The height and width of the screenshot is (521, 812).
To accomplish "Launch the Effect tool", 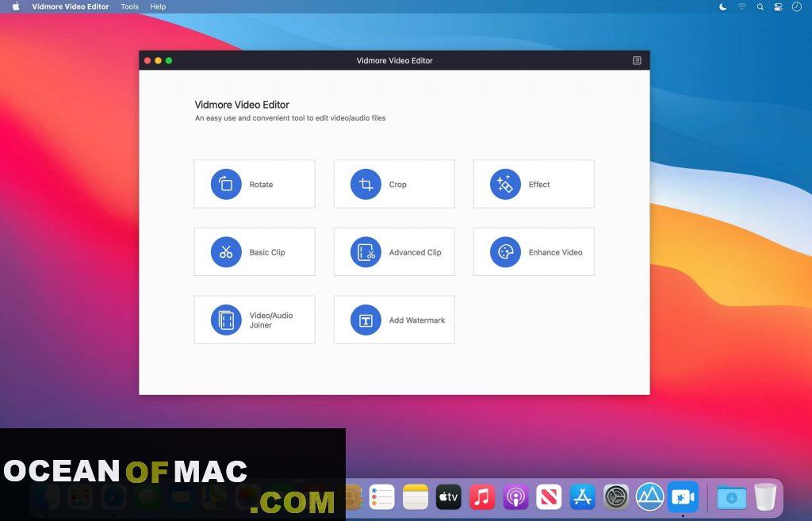I will pos(534,184).
